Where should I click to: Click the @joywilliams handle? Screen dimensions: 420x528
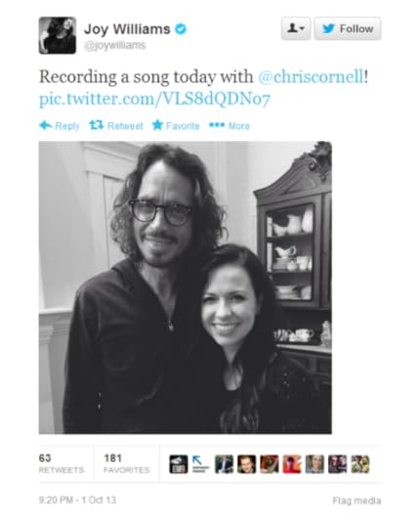pos(115,45)
